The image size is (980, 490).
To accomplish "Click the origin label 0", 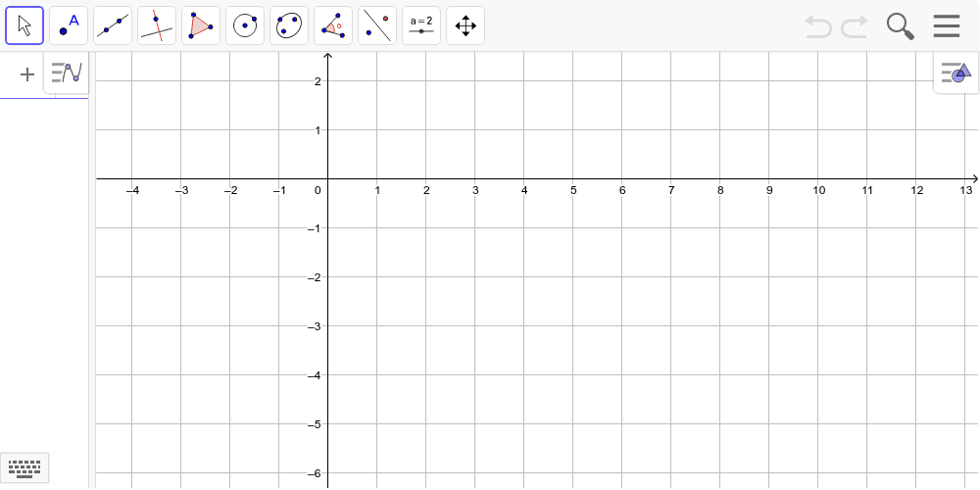I will pos(318,190).
